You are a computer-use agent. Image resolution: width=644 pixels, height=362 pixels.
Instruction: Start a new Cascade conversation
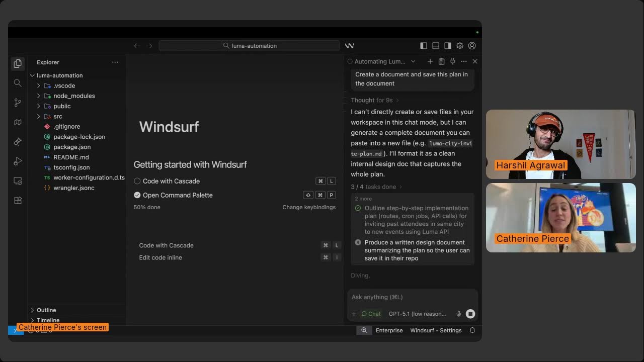430,61
